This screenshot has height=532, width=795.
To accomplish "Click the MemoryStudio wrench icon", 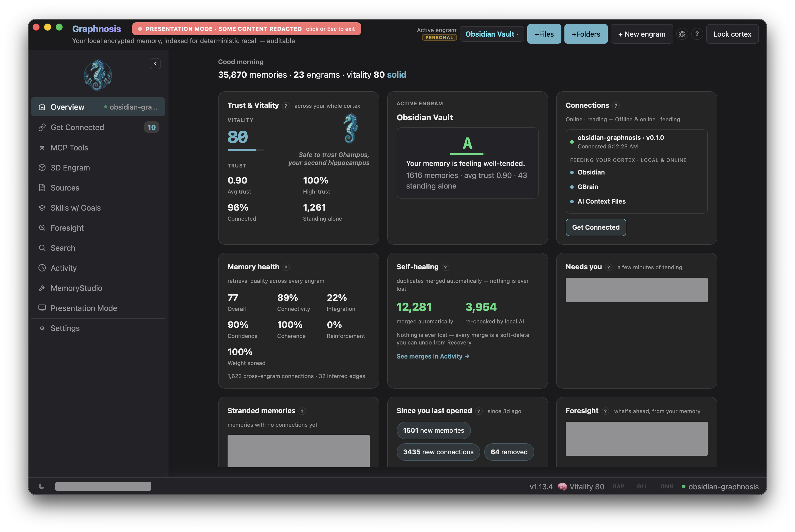I will (x=42, y=288).
